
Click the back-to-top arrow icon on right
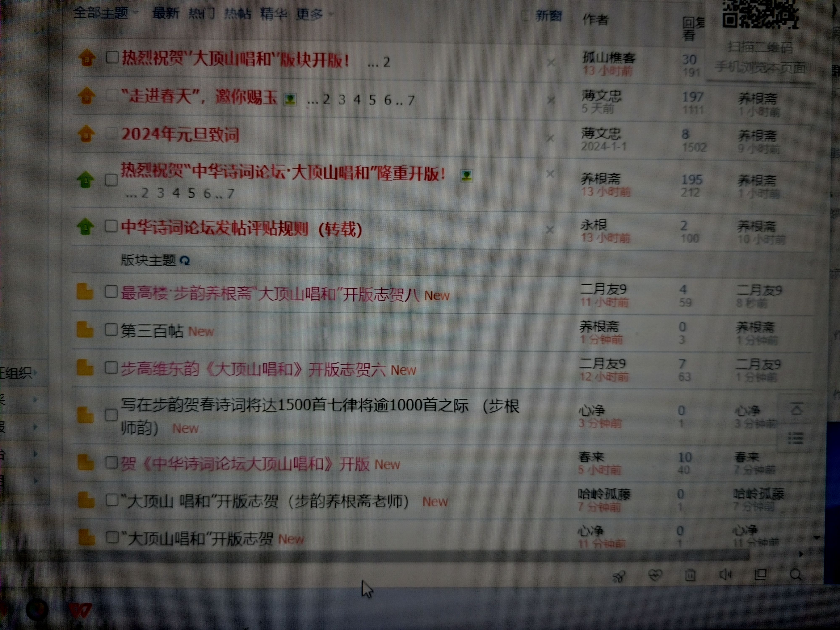click(796, 409)
